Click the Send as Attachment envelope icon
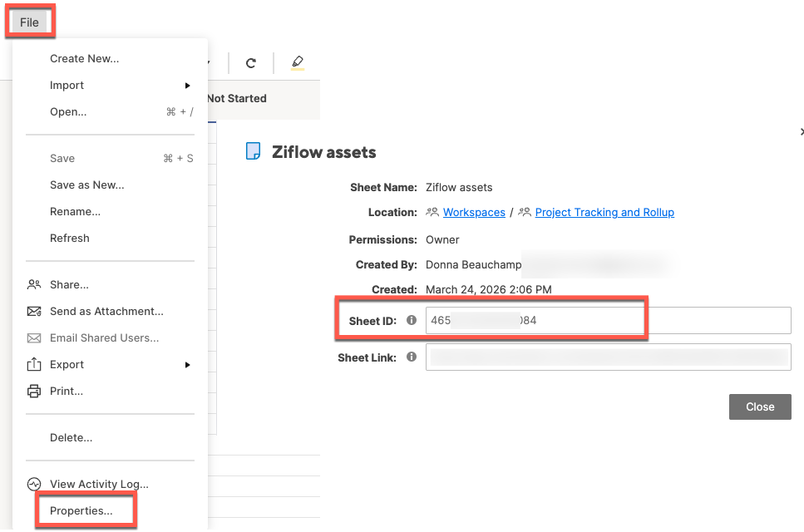804x532 pixels. click(x=34, y=311)
